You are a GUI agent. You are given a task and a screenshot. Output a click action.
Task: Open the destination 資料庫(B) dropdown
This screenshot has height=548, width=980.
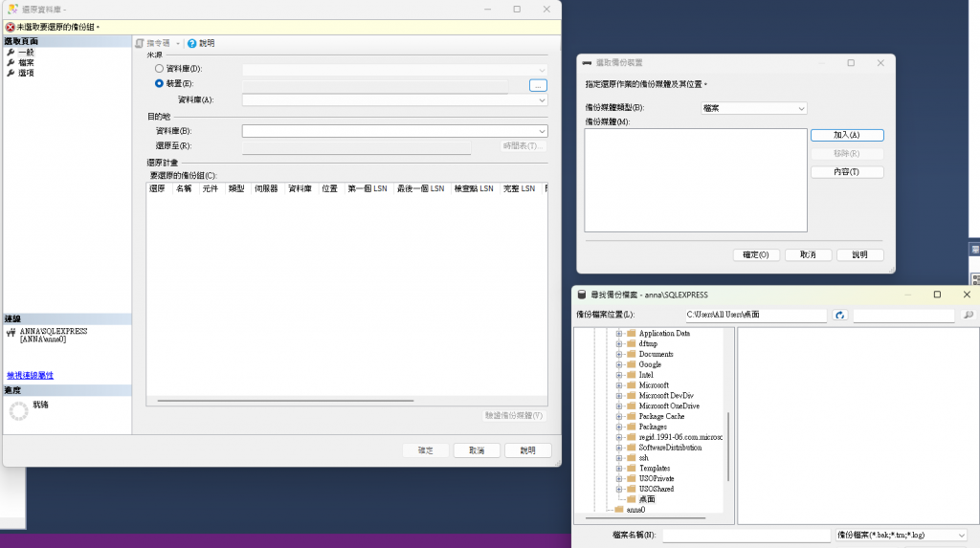(x=542, y=131)
